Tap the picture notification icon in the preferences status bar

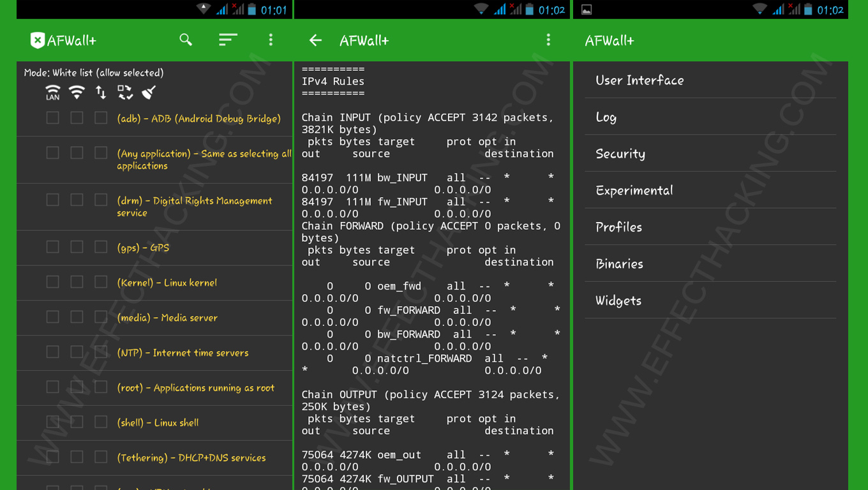(x=587, y=10)
